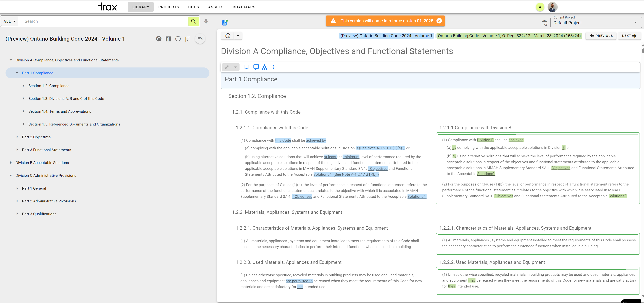
Task: Click the 1.2.1.1. Compliance with this Code heading
Action: click(272, 128)
